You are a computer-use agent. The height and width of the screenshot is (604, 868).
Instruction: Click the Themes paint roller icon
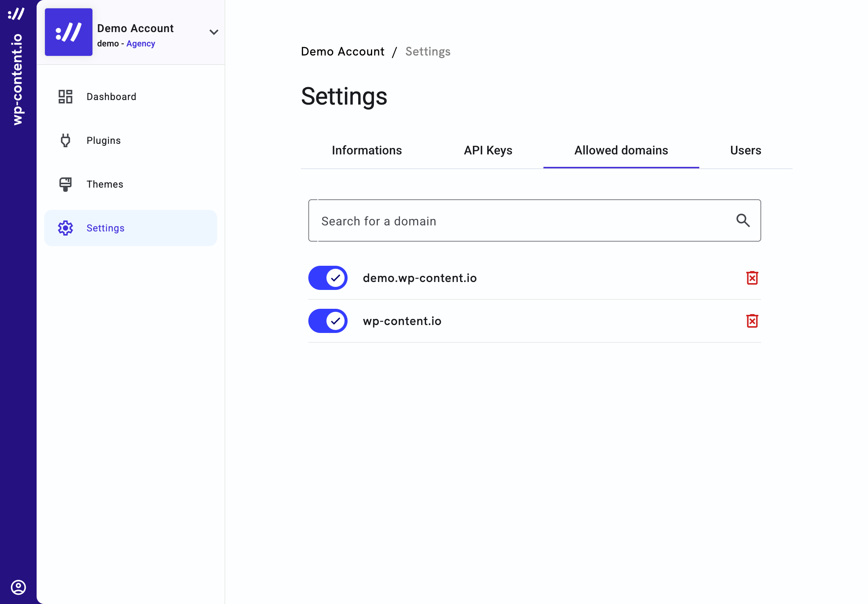(65, 184)
